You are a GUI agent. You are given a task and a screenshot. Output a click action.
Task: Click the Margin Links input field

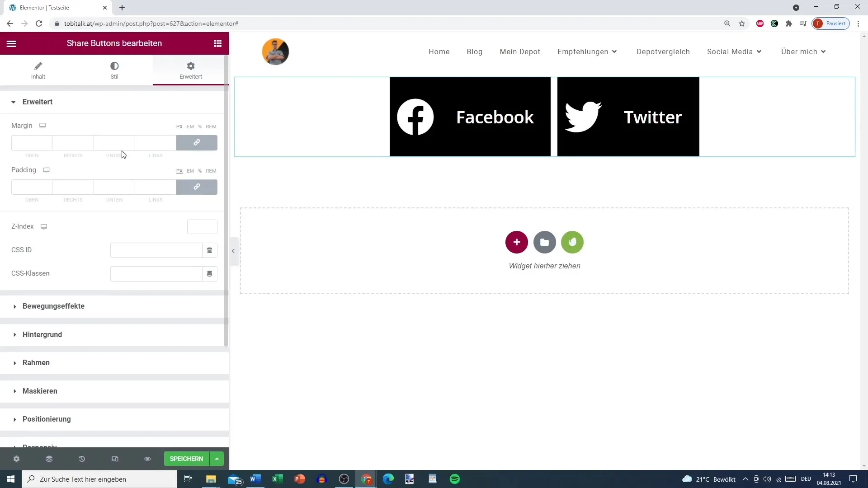pos(156,143)
